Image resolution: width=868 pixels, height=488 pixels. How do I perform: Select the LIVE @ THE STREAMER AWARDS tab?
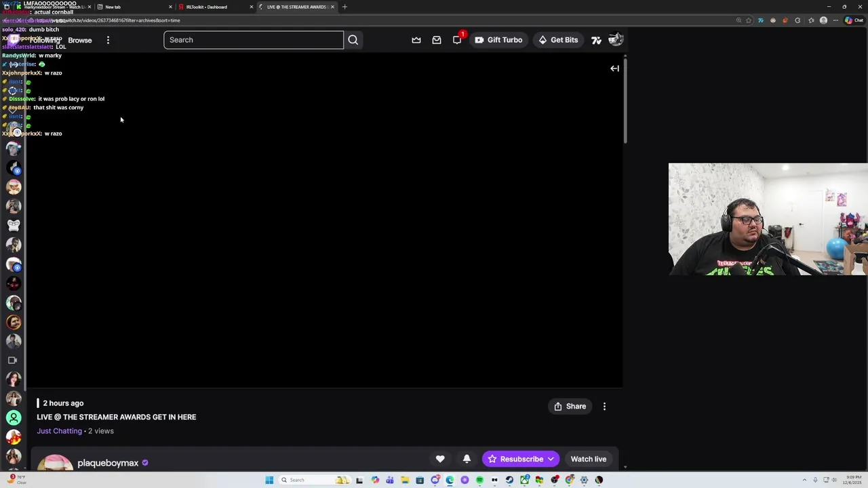[296, 7]
